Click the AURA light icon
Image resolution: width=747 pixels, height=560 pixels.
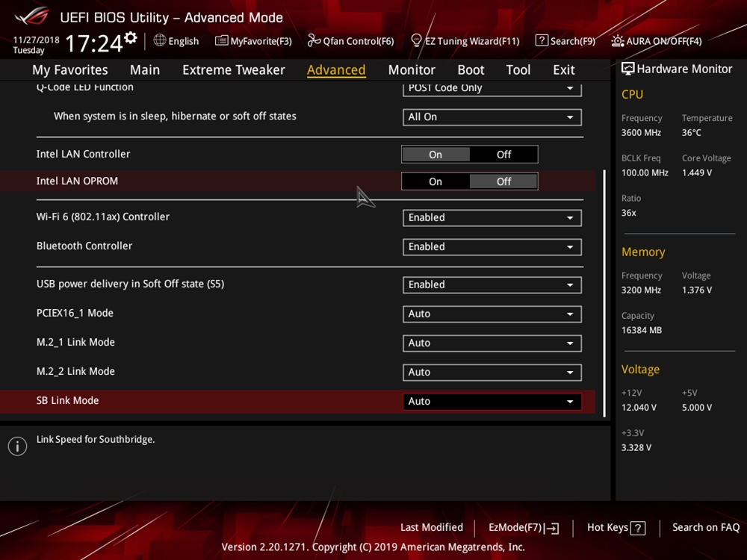[618, 41]
